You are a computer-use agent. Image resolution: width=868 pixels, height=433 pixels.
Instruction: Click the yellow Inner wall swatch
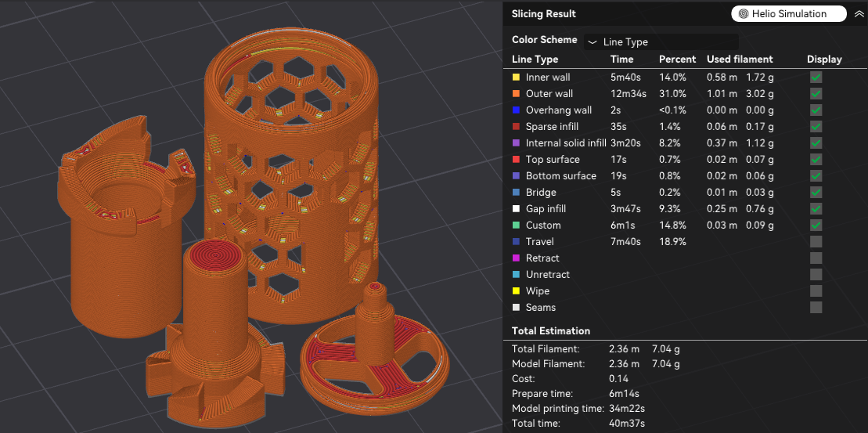pyautogui.click(x=516, y=78)
